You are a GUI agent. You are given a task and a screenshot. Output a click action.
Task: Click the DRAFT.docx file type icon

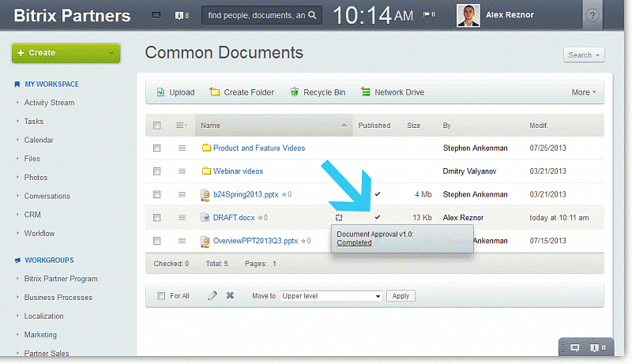tap(205, 217)
